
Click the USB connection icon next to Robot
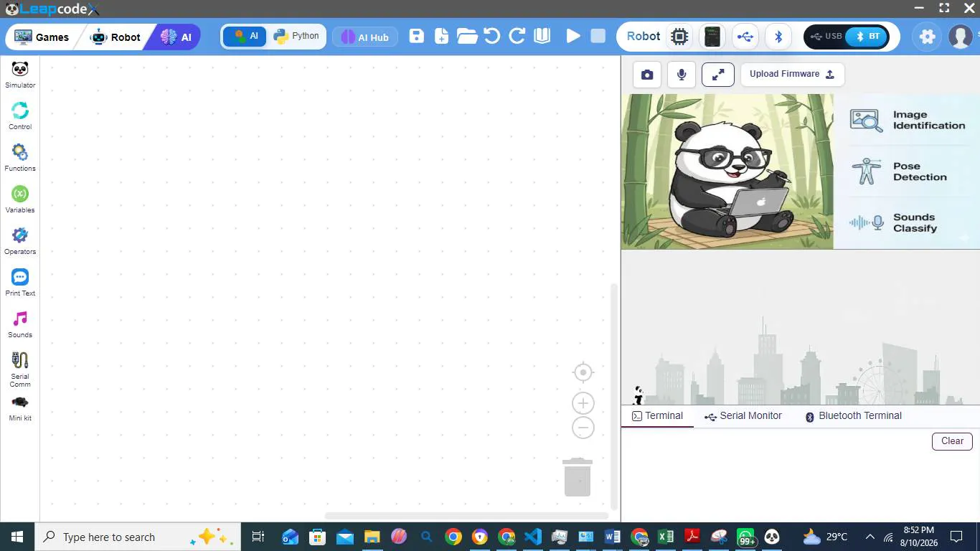[x=745, y=37]
